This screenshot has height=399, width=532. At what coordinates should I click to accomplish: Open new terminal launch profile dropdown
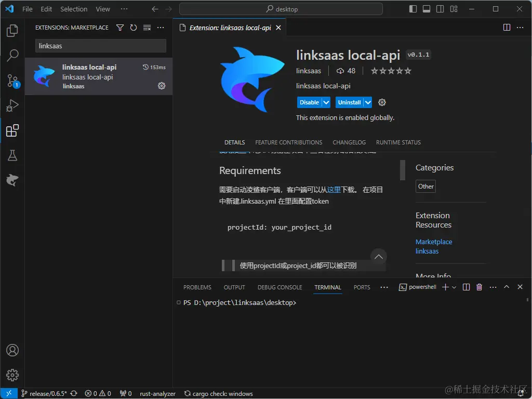coord(454,287)
